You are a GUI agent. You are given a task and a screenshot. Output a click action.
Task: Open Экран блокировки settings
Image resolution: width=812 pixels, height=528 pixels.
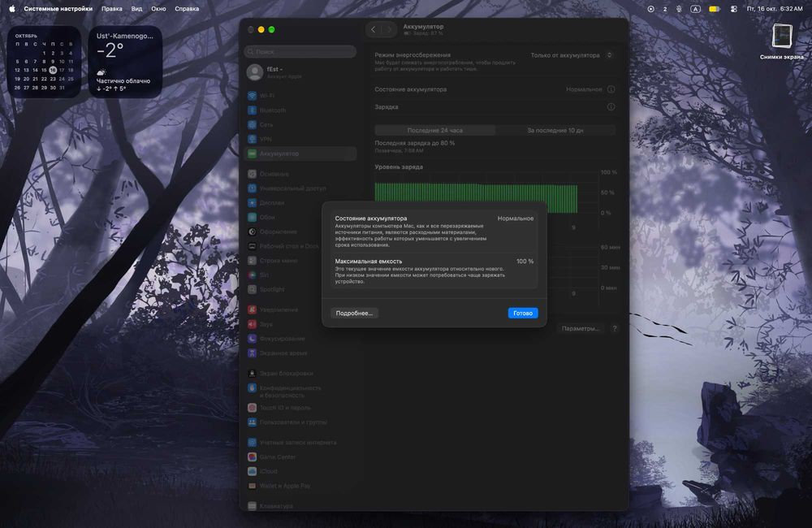coord(300,374)
